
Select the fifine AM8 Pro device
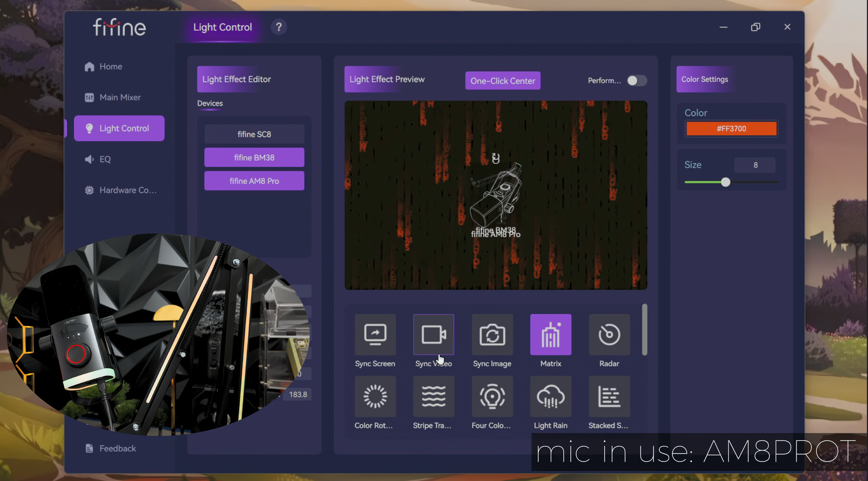point(254,181)
